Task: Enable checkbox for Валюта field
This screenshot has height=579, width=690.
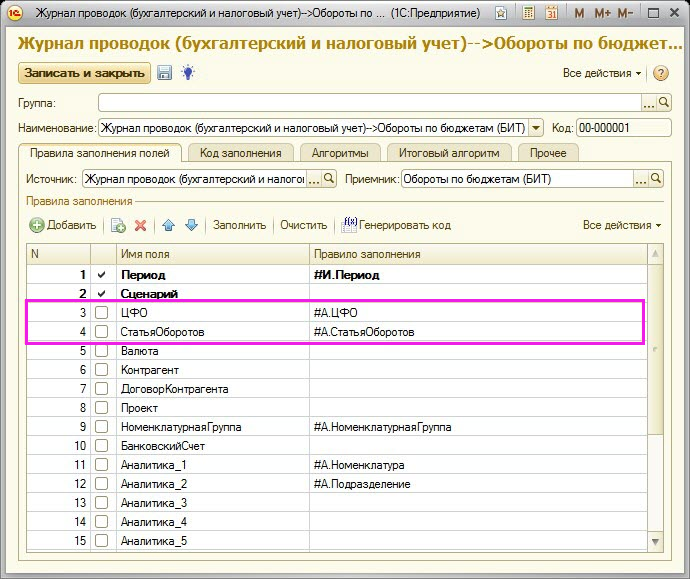Action: point(101,351)
